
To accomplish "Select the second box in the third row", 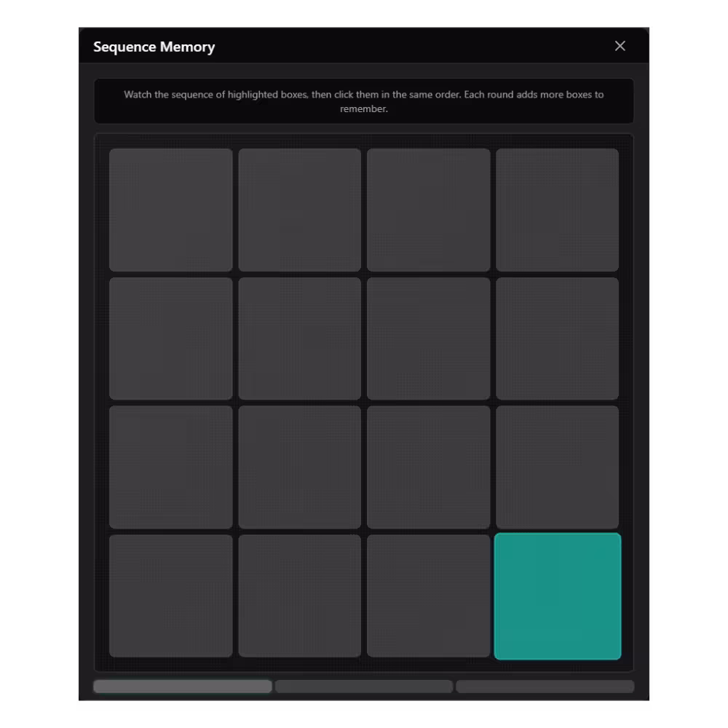I will (x=299, y=467).
